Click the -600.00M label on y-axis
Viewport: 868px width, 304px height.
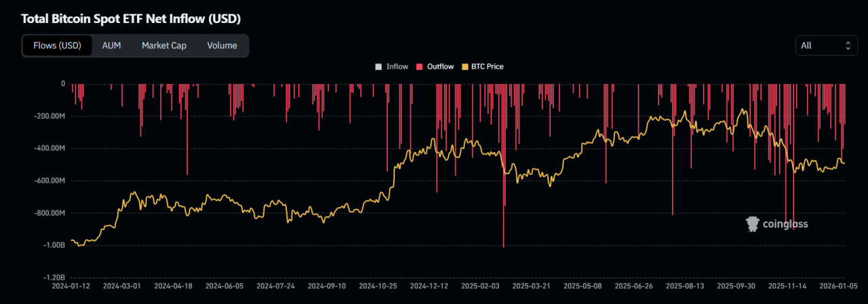click(50, 180)
